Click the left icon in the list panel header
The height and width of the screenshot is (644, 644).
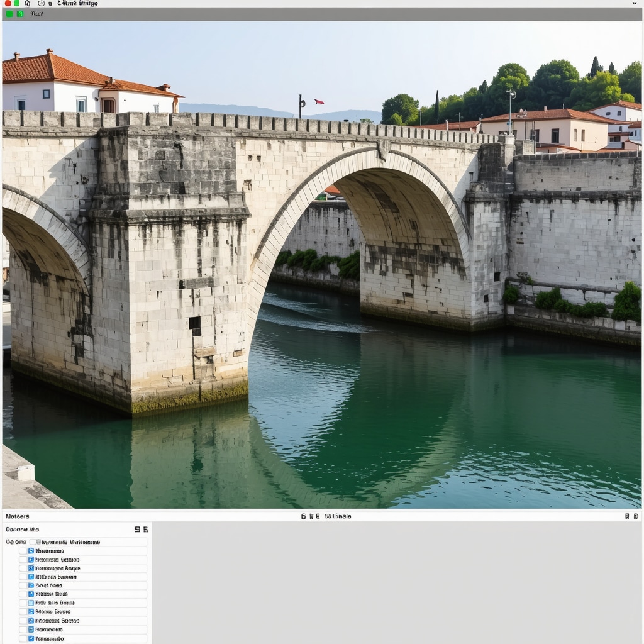tap(137, 530)
